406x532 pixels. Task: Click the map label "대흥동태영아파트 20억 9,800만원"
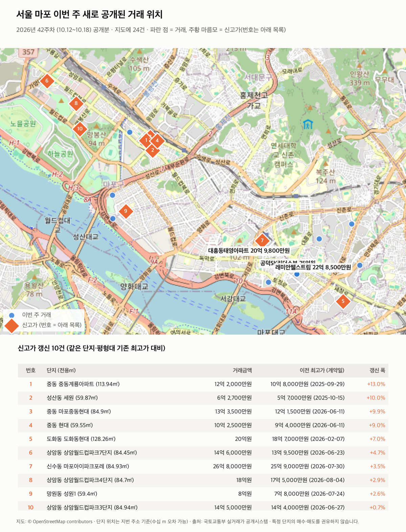249,251
